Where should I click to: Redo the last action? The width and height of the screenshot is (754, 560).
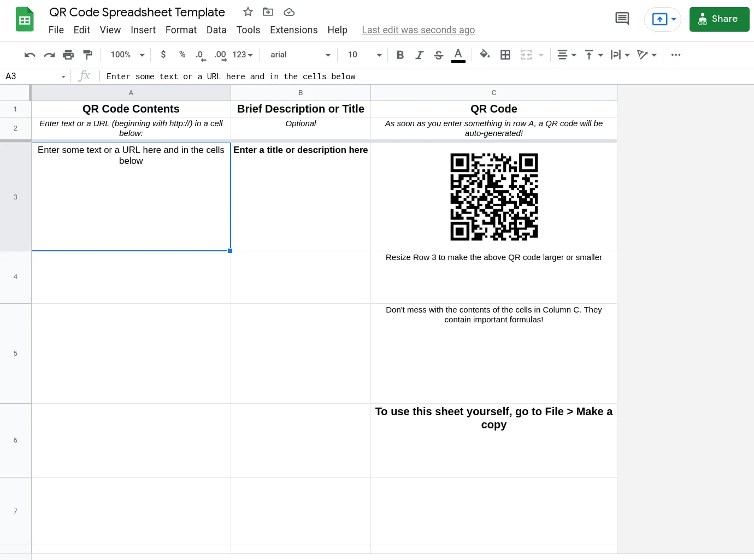coord(49,55)
